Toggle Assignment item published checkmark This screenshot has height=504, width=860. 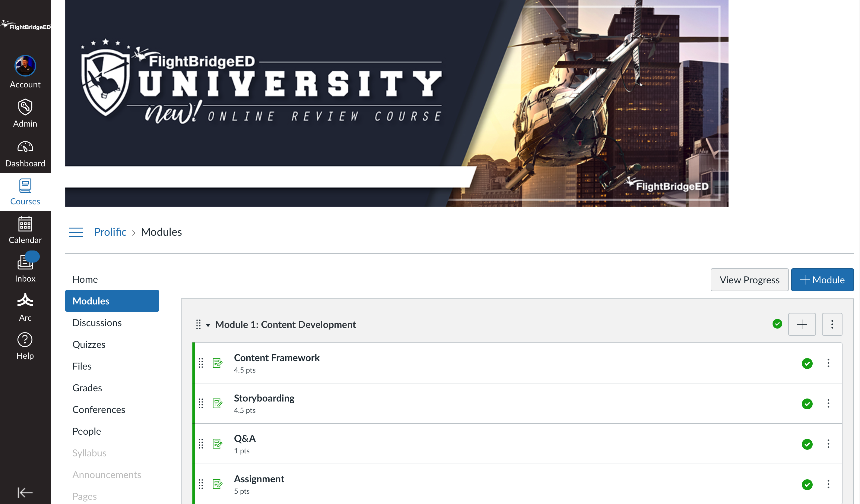pyautogui.click(x=807, y=484)
